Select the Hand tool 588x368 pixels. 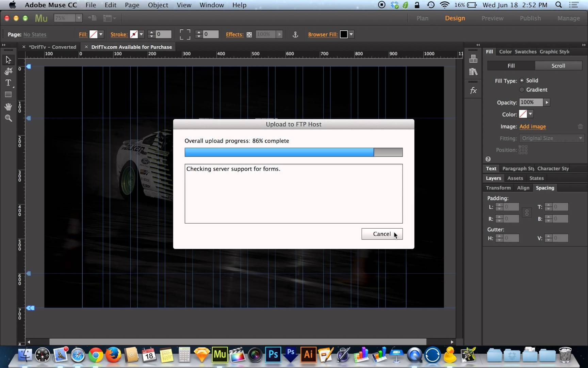(x=9, y=107)
